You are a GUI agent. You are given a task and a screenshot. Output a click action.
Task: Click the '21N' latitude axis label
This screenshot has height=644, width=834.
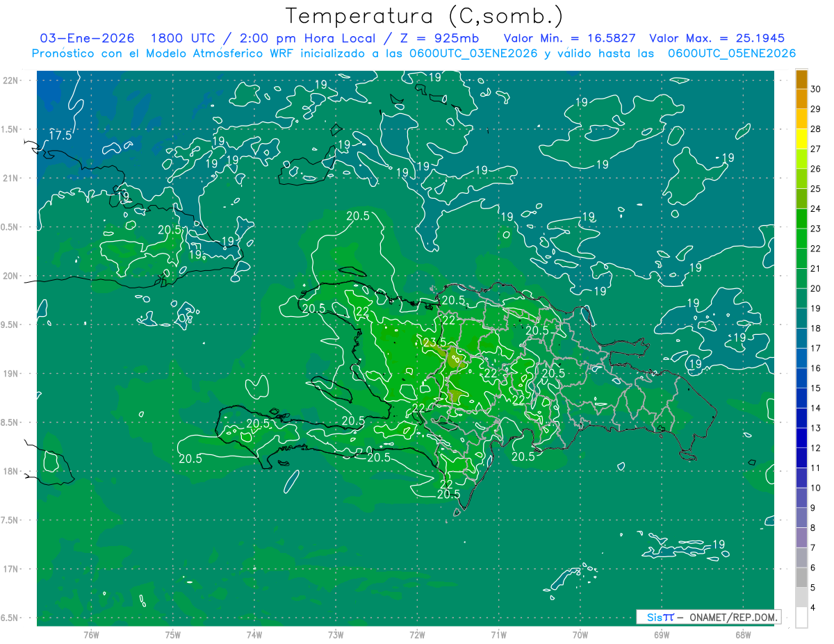click(x=11, y=178)
